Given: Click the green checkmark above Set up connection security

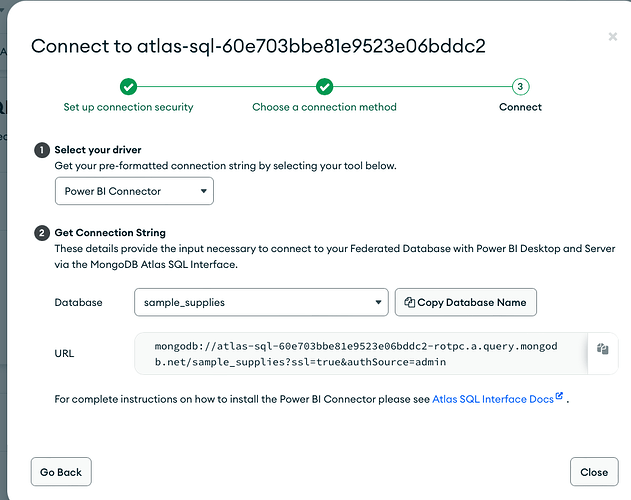Looking at the screenshot, I should (x=128, y=87).
